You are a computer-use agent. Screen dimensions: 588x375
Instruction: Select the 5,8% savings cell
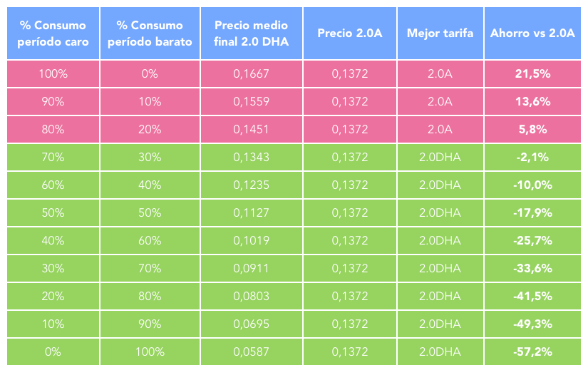(x=532, y=130)
